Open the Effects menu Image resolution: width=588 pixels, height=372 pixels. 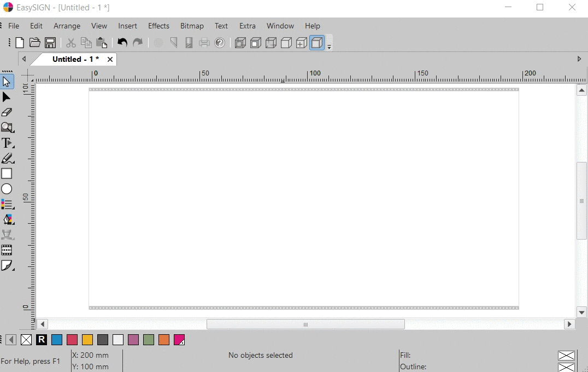158,26
